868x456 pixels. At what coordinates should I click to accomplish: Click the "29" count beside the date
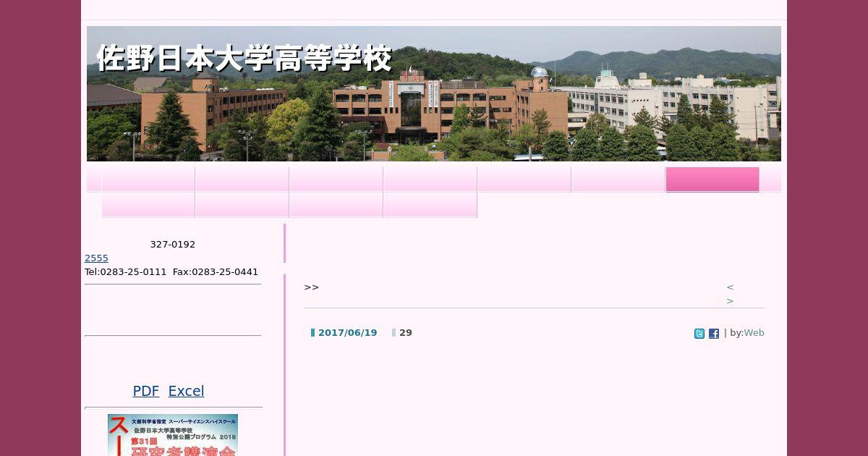point(406,333)
